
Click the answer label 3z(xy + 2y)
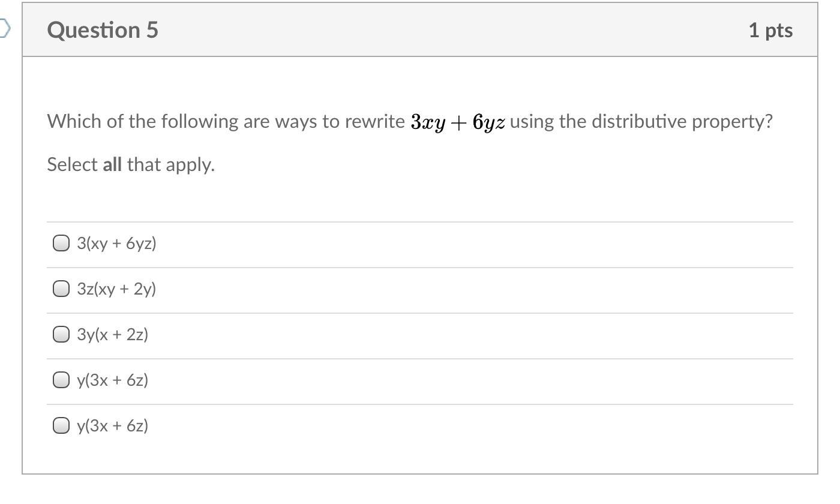116,289
